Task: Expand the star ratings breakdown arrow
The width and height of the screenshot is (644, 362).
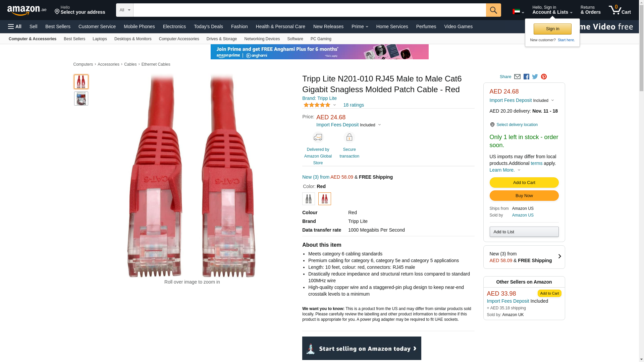Action: (x=334, y=105)
